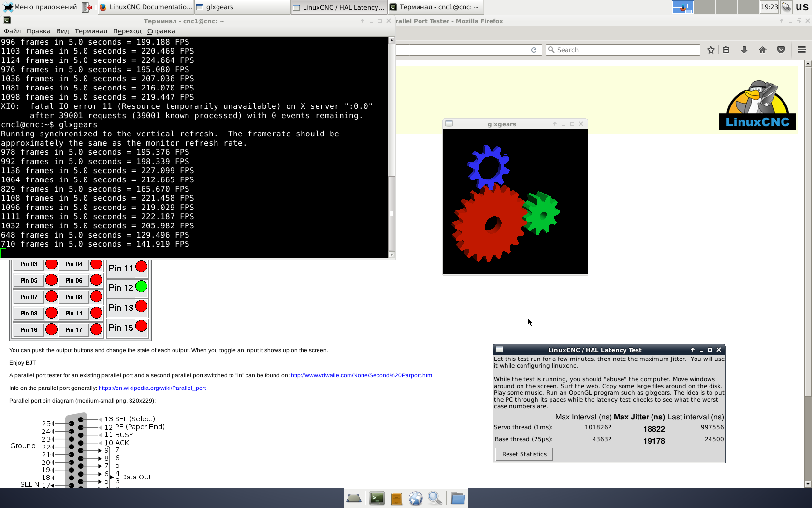The image size is (812, 508).
Task: Toggle Pin 14 output button
Action: [74, 314]
